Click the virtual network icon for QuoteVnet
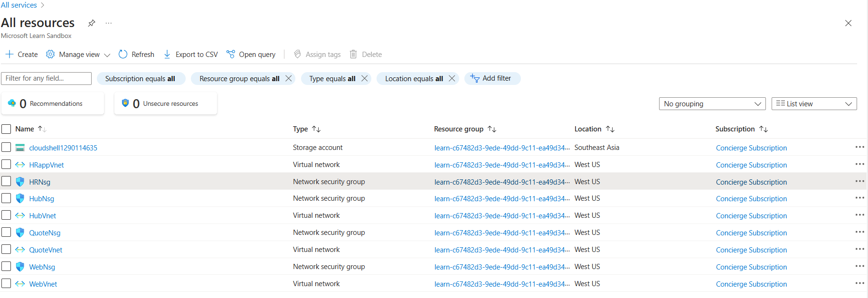 point(20,250)
